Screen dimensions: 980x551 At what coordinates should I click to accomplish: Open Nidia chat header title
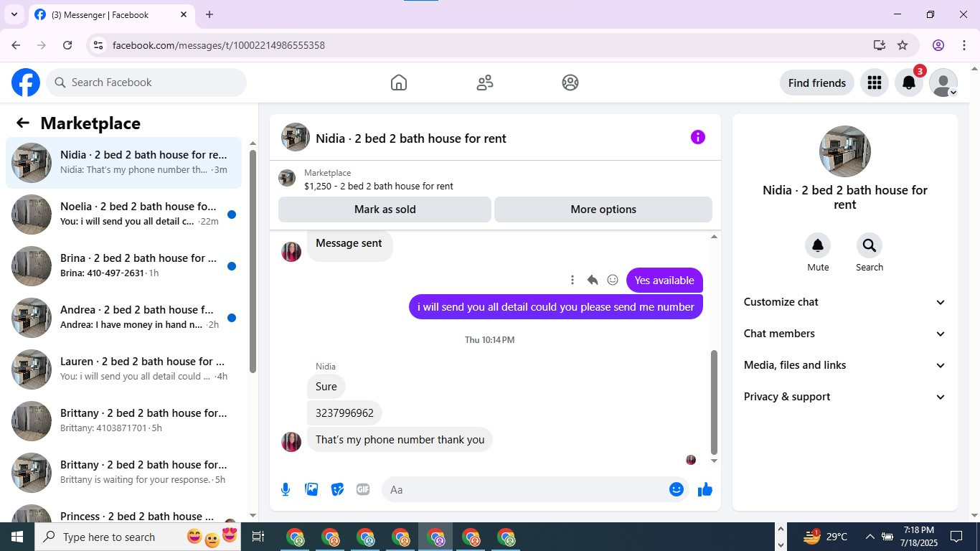[411, 138]
